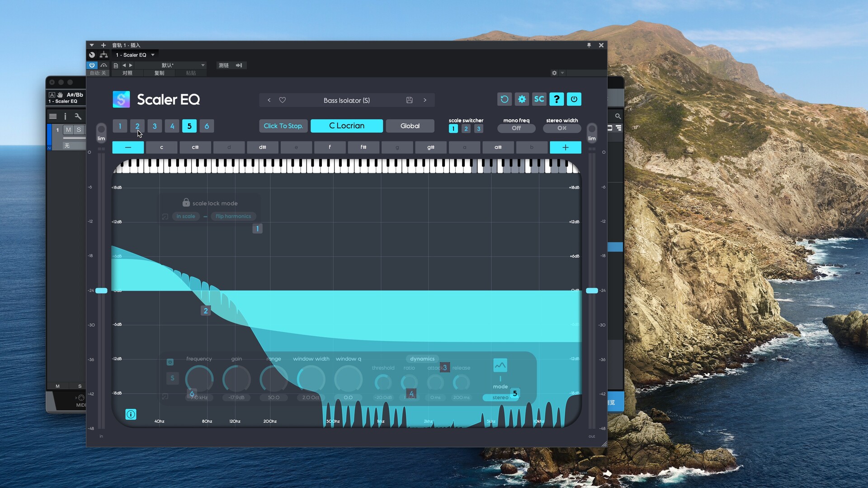Click the dynamics label button

tap(422, 359)
